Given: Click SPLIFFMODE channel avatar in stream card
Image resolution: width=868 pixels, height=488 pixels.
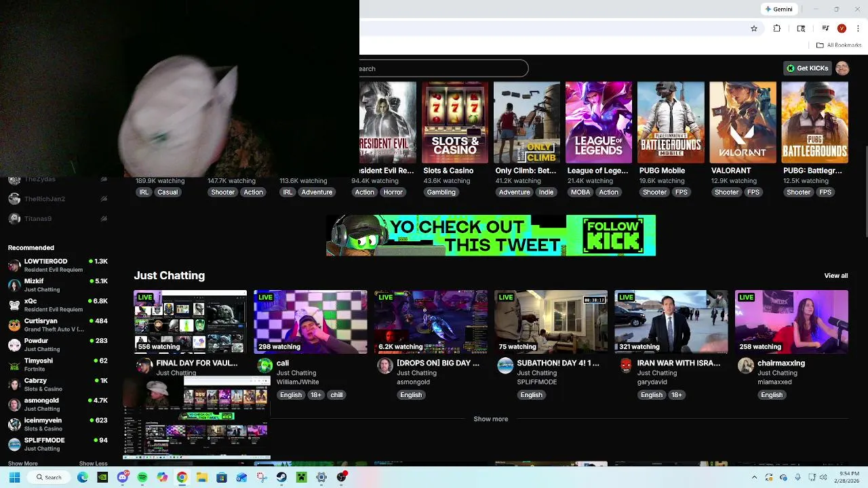Looking at the screenshot, I should (x=505, y=366).
